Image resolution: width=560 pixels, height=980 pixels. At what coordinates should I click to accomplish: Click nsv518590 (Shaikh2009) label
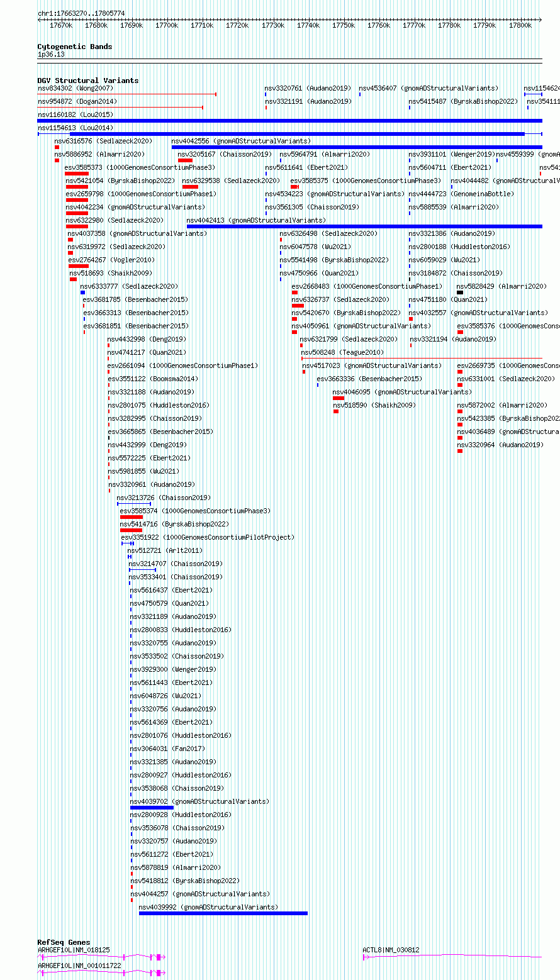374,405
